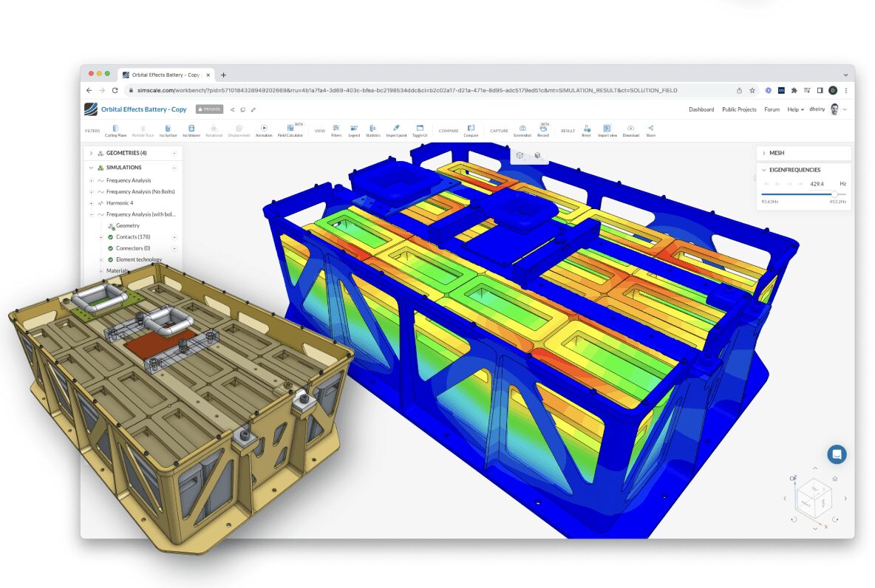The width and height of the screenshot is (875, 588).
Task: Toggle the UI with Toggle UI
Action: [x=420, y=129]
